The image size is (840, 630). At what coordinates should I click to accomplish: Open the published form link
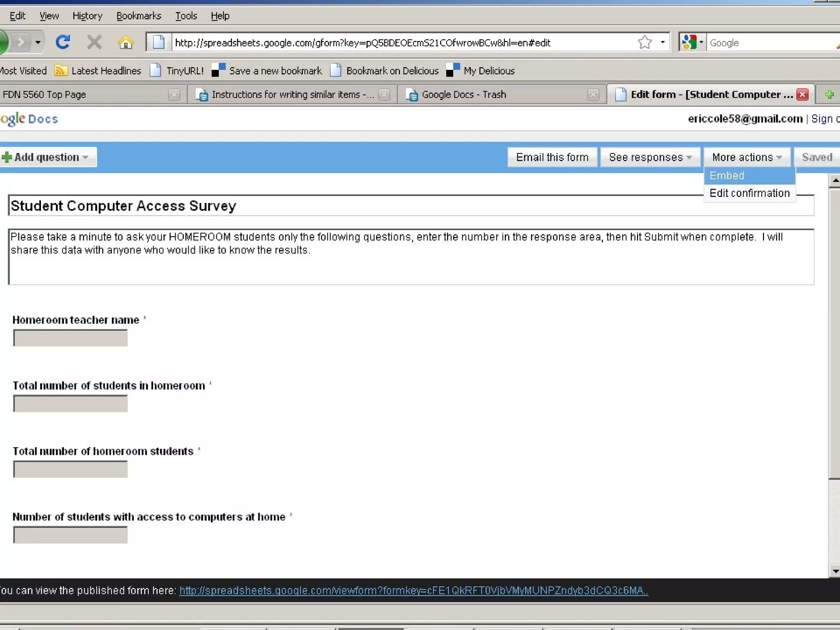pos(413,591)
